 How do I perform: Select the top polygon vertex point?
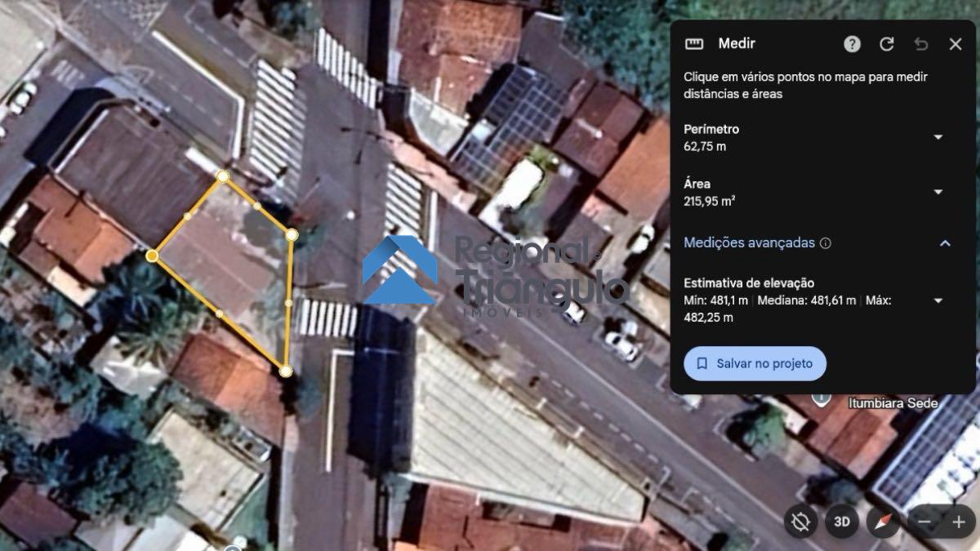pos(222,176)
